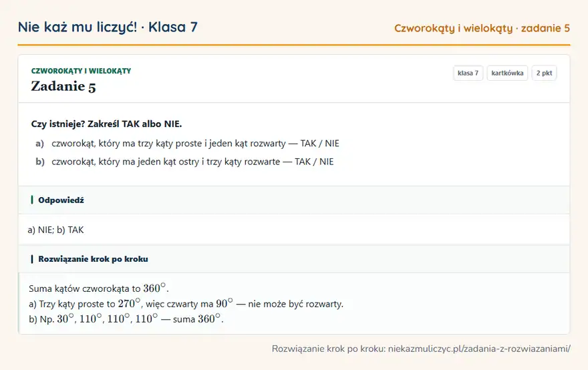Click solution line b) 'Np. 30°, 110°, 110°, 110°'
588x370 pixels.
(126, 319)
